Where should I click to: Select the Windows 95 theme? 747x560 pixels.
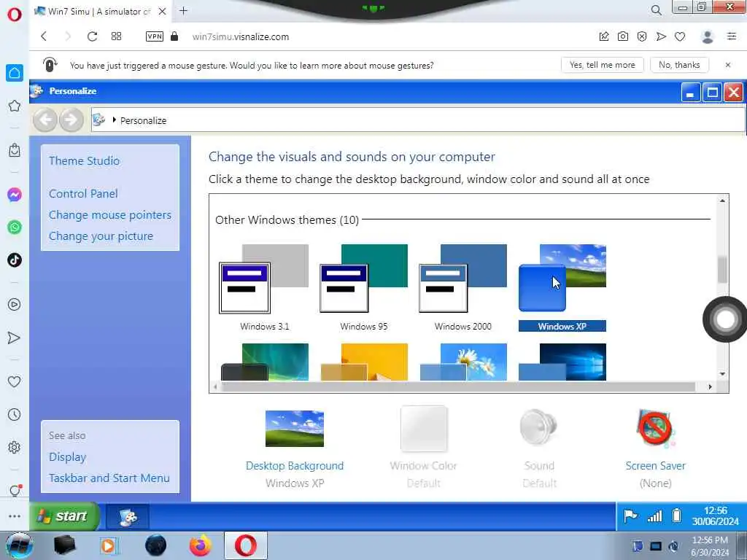tap(363, 287)
